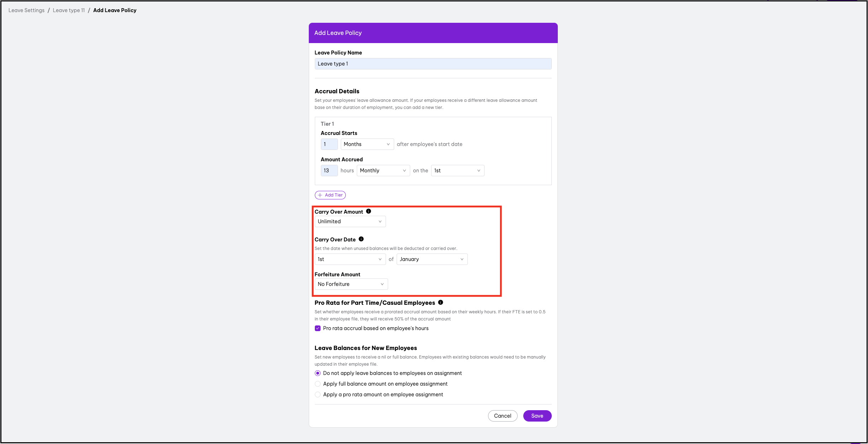Go to Leave Settings breadcrumb

pyautogui.click(x=26, y=10)
